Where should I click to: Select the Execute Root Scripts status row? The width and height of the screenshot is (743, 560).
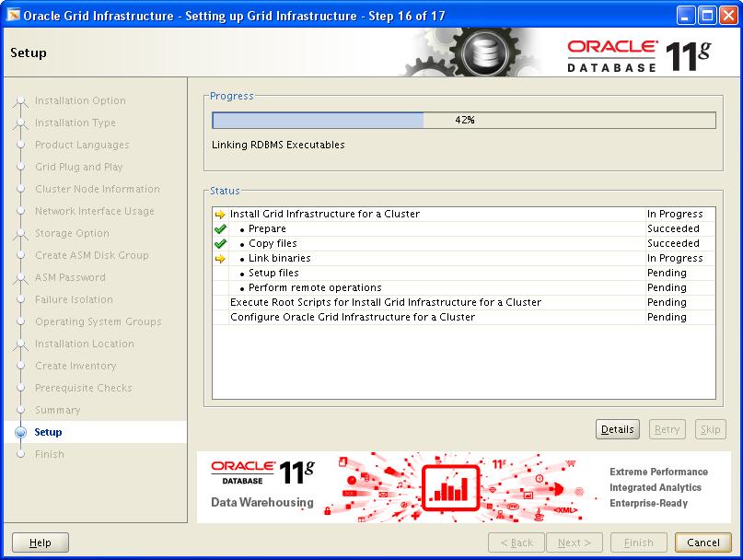(x=385, y=302)
